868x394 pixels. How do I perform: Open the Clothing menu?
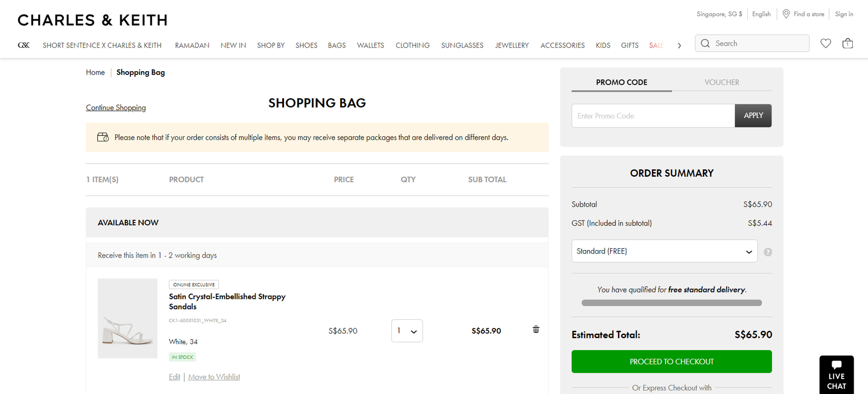(413, 45)
